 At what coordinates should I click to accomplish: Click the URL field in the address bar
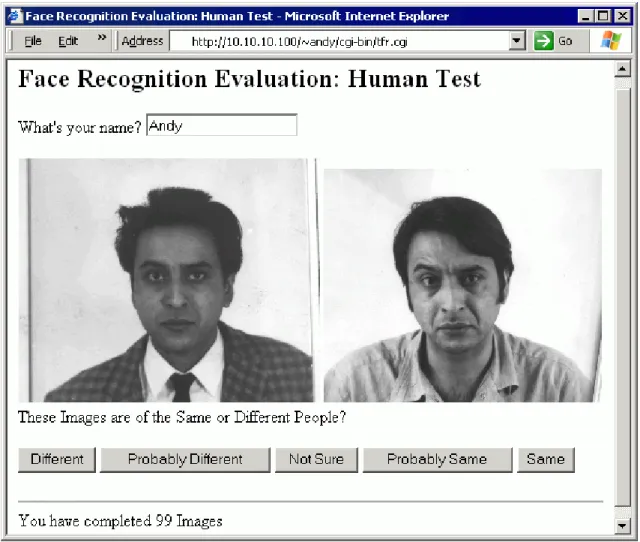pos(339,41)
